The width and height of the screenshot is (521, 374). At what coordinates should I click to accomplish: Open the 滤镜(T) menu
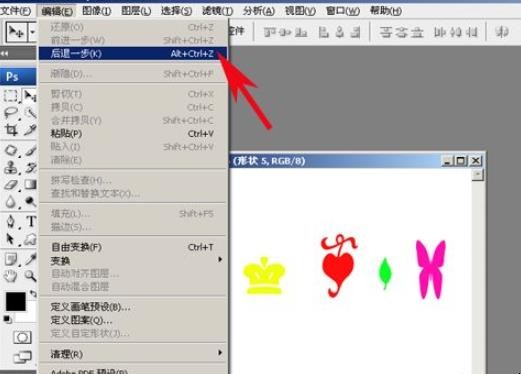(217, 11)
